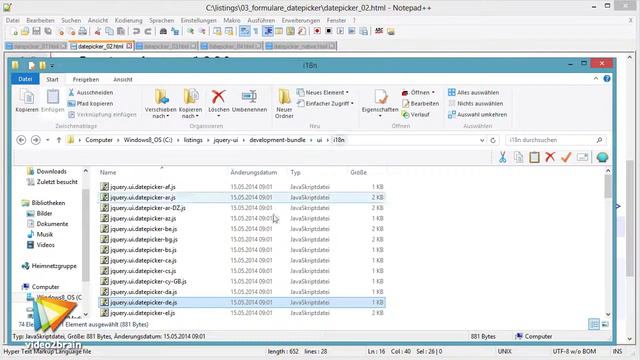Open the blue Datei tab in Explorer
640x360 pixels.
pyautogui.click(x=25, y=79)
